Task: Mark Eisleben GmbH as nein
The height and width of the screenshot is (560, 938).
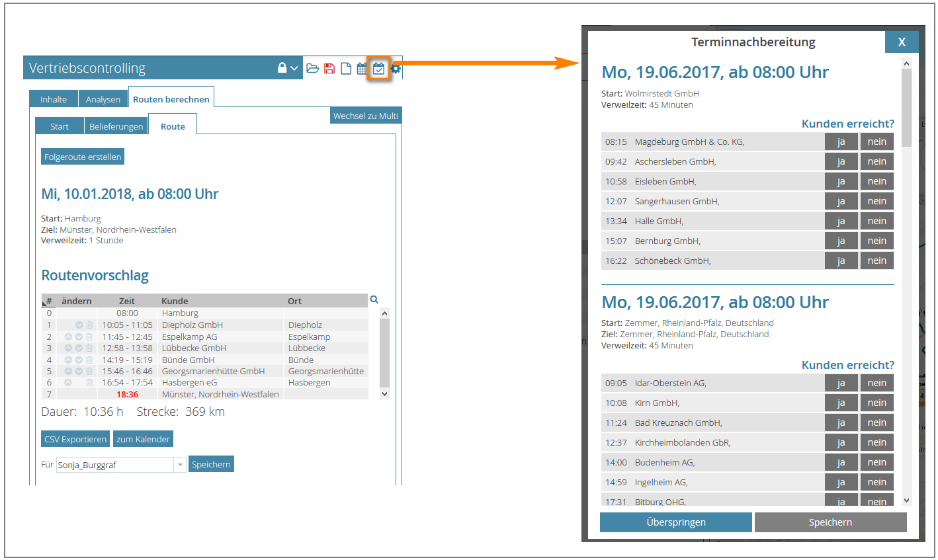Action: 877,181
